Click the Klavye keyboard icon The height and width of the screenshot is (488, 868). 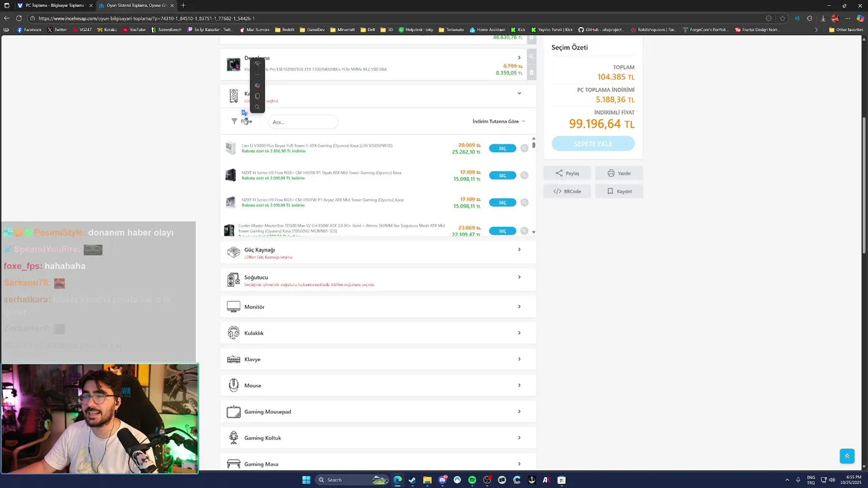pos(233,359)
